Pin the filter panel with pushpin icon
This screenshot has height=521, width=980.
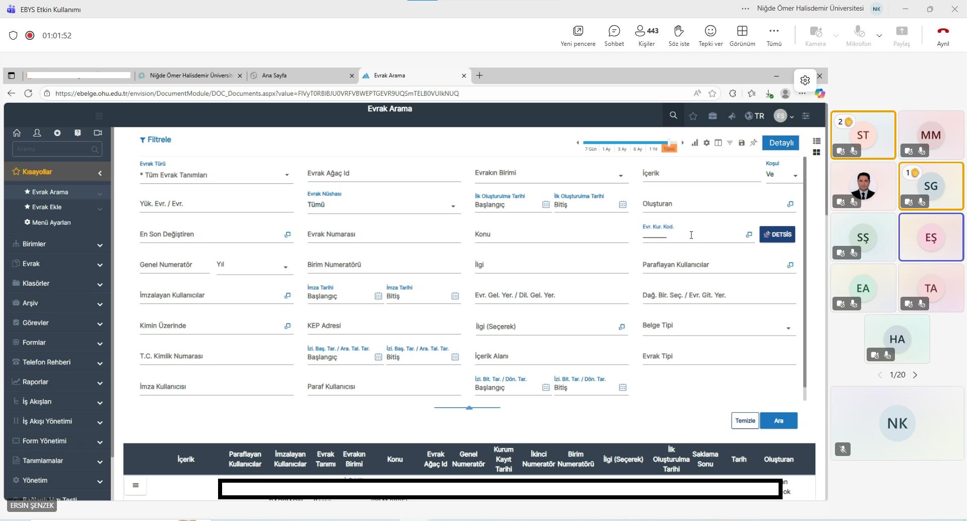click(753, 143)
